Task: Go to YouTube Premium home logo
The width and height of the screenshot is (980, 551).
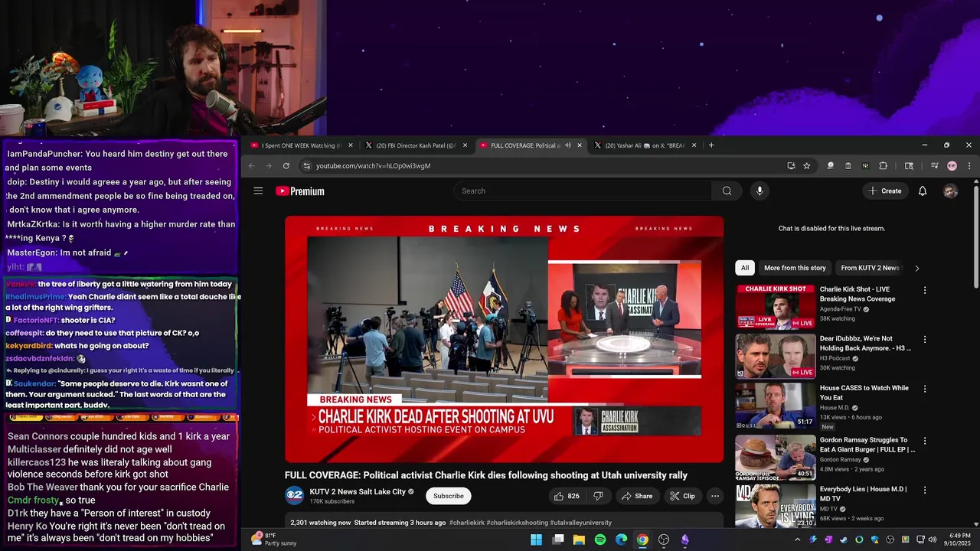Action: pos(300,191)
